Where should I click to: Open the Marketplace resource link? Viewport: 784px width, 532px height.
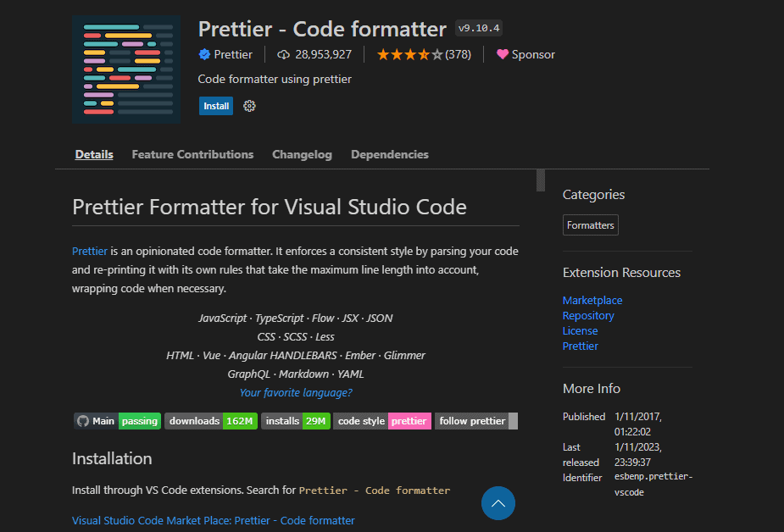pyautogui.click(x=592, y=300)
